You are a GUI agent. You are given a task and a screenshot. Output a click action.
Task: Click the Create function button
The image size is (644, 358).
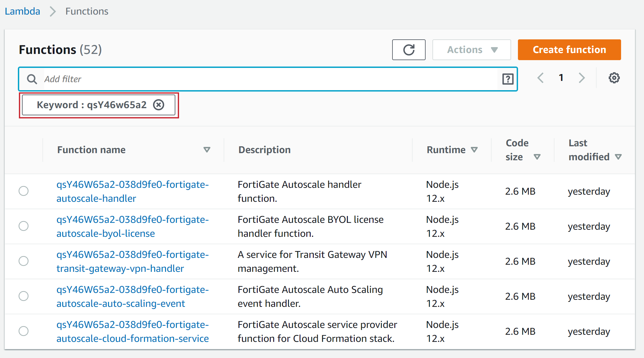click(569, 50)
